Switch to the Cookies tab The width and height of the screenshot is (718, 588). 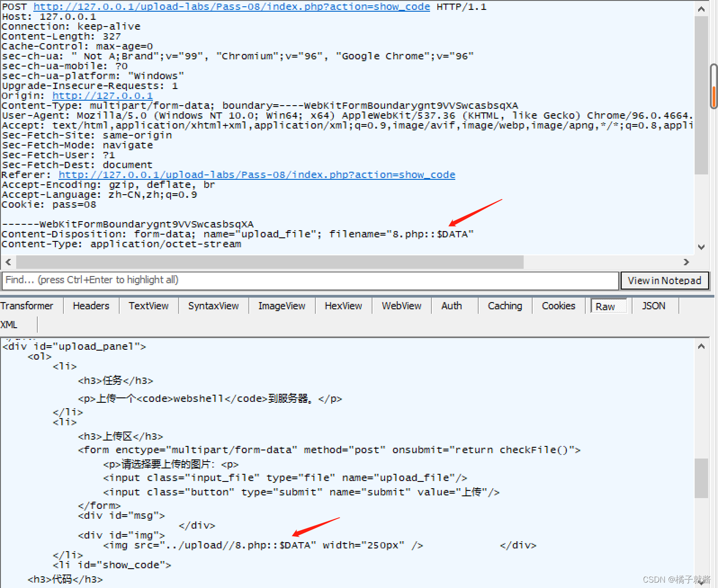point(558,306)
